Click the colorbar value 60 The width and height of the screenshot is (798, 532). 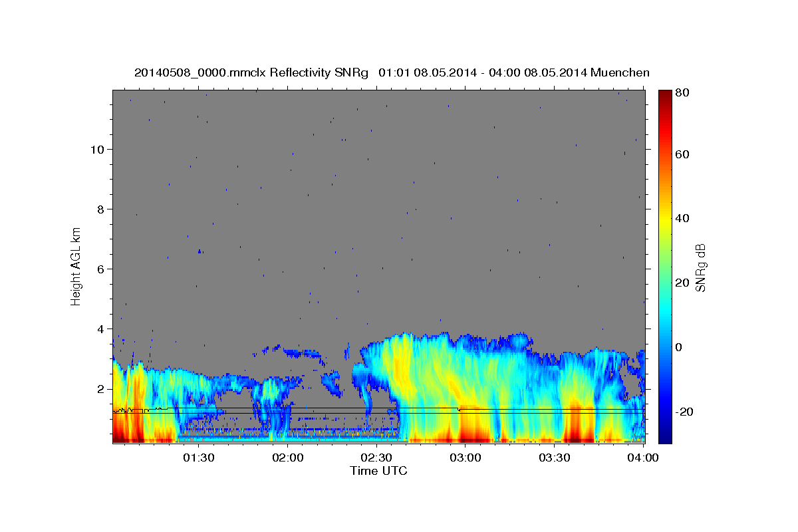click(682, 154)
